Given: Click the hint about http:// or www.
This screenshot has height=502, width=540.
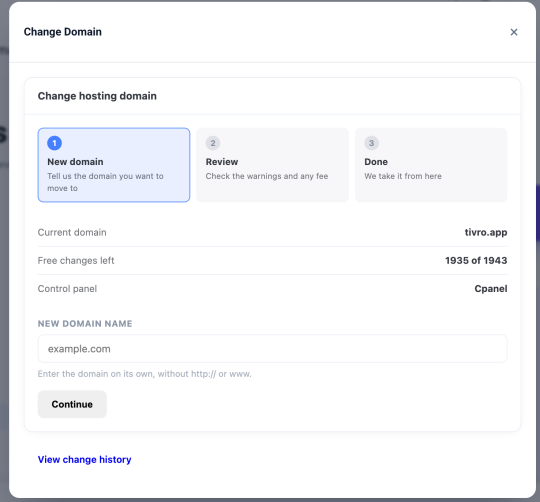Looking at the screenshot, I should tap(145, 374).
